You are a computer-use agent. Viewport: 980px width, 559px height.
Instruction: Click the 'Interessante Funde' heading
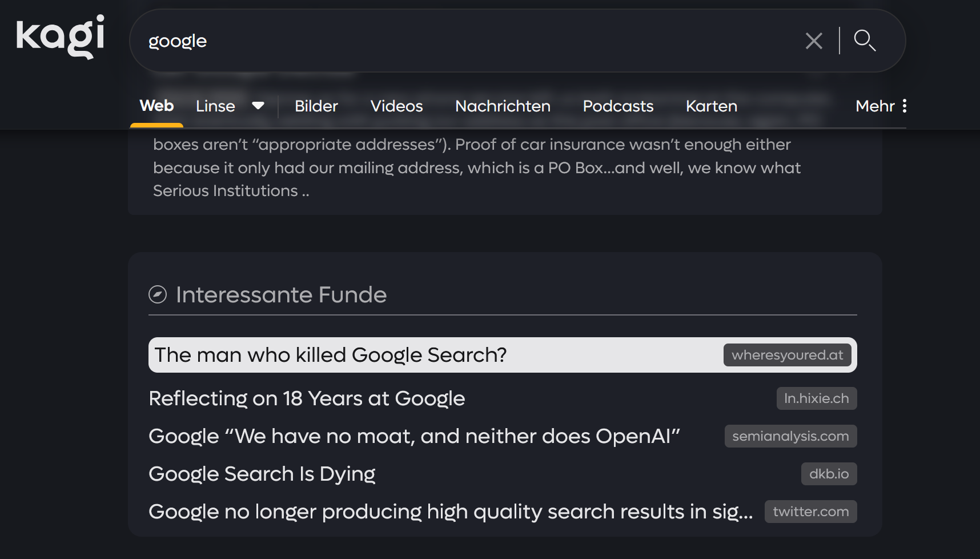click(x=281, y=294)
